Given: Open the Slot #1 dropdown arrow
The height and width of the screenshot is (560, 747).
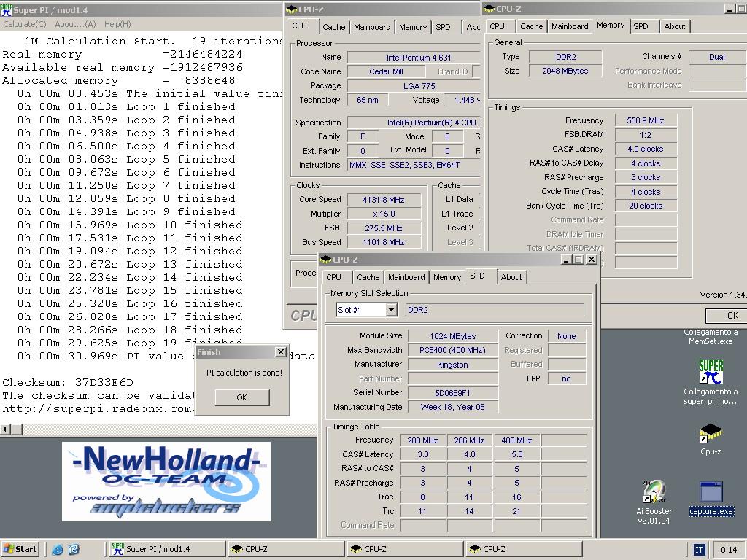Looking at the screenshot, I should click(x=391, y=310).
